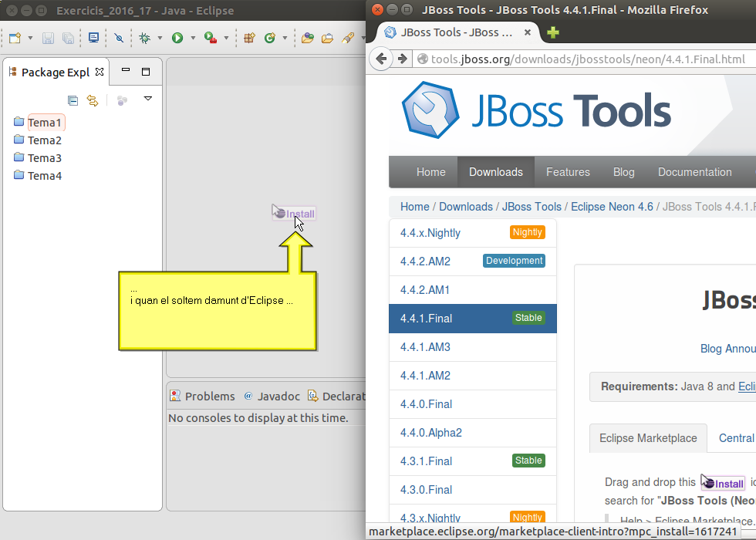Maximize the Package Explorer view
Screen dimensions: 756x540
coord(146,72)
